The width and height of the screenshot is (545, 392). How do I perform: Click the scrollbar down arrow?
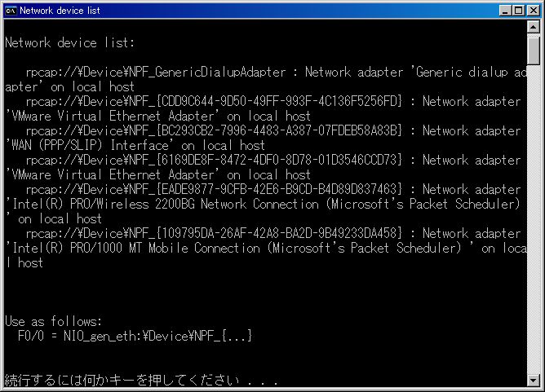534,381
